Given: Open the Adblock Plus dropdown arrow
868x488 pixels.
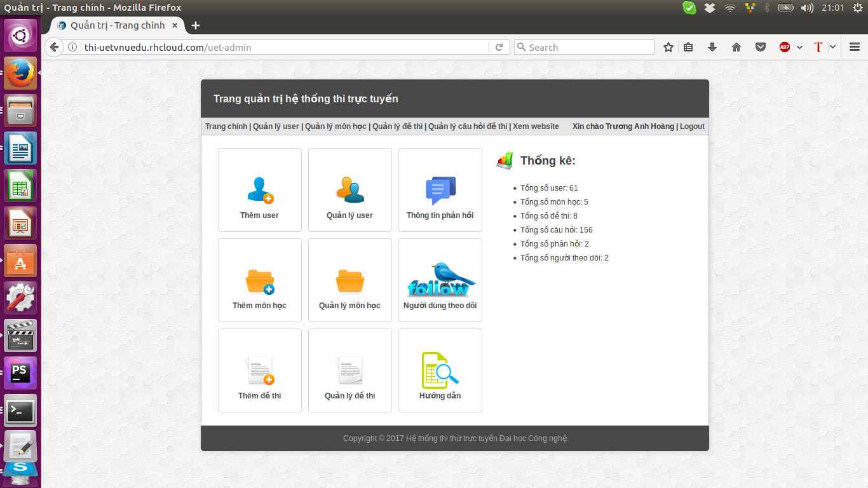Looking at the screenshot, I should (x=799, y=47).
